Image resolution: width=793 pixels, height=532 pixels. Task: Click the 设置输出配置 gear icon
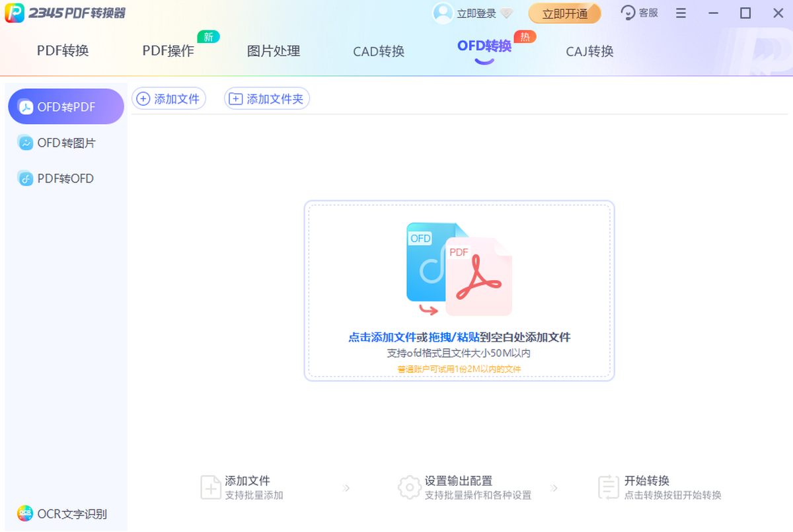pos(410,488)
